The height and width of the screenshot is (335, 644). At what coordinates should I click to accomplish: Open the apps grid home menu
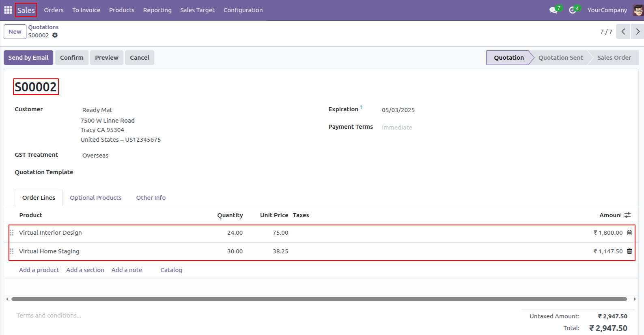point(8,10)
